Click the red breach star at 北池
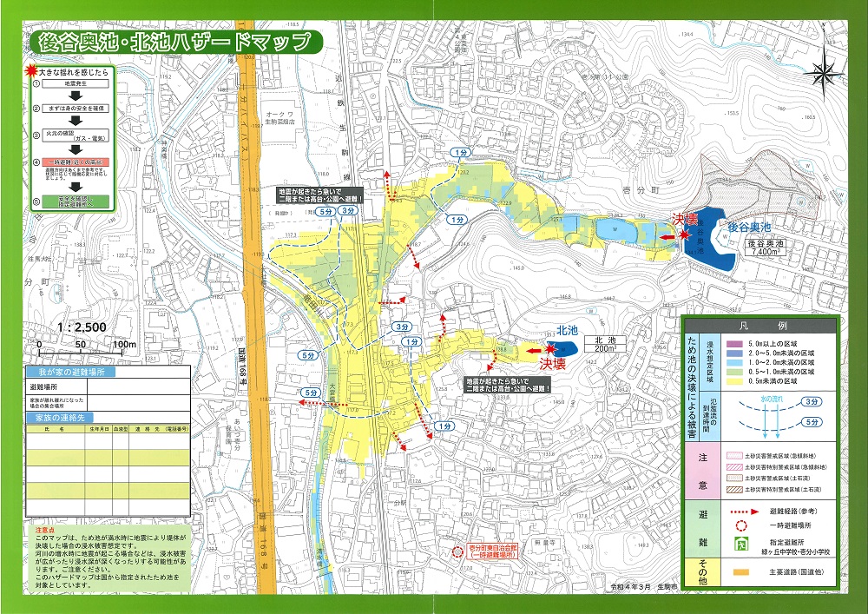The width and height of the screenshot is (868, 614). pos(549,348)
